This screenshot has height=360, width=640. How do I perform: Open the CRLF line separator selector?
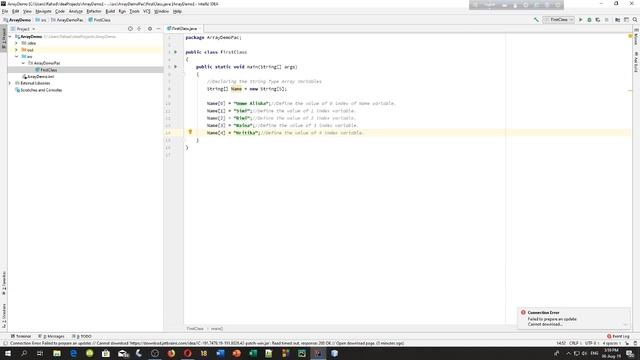(574, 343)
